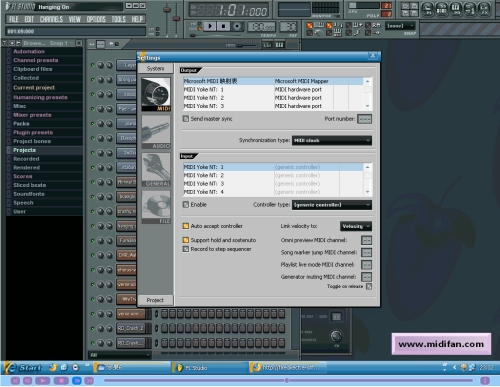Click the transport Stop button

224,26
